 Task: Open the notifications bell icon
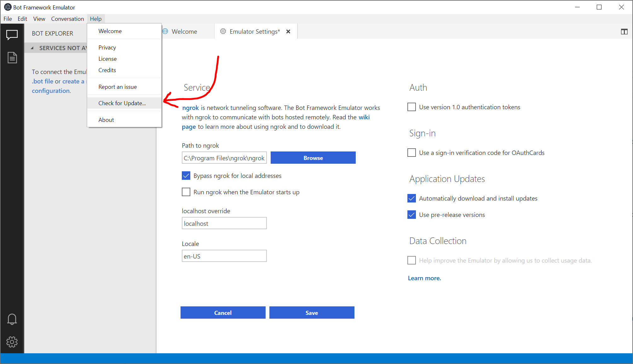point(12,319)
